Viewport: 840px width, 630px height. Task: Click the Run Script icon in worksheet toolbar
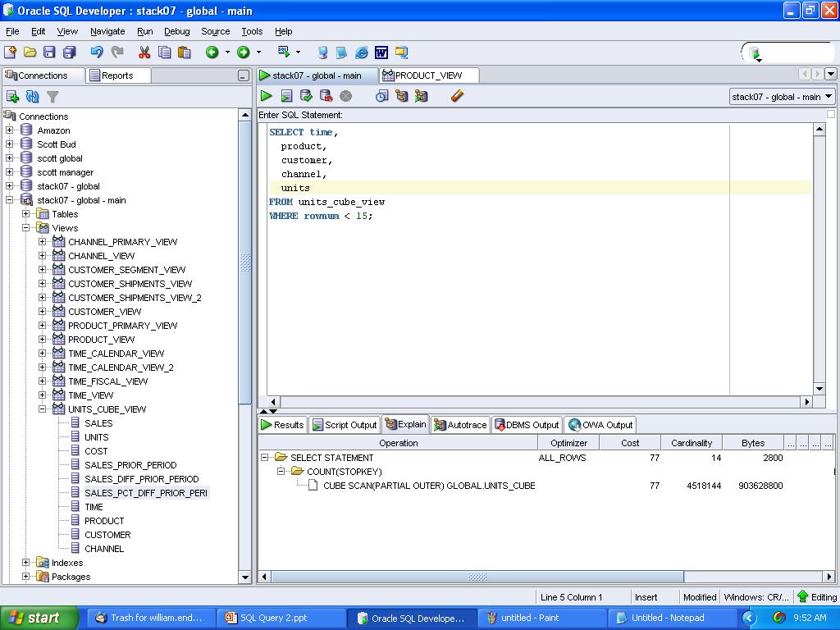pos(286,96)
